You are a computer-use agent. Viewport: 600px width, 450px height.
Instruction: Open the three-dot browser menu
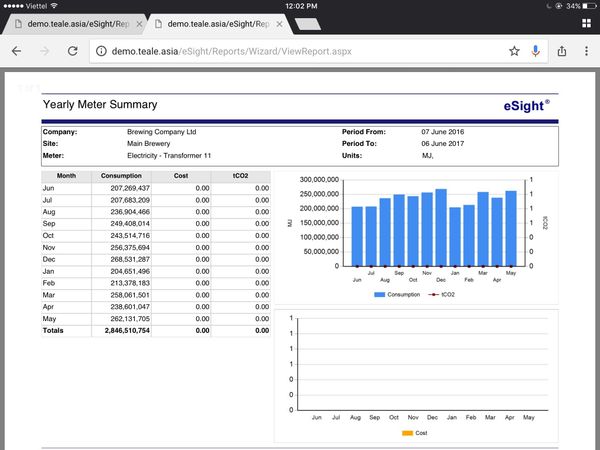(586, 51)
